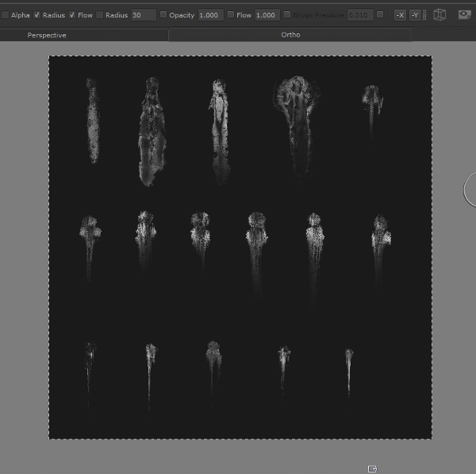Click the Brush Pressure value field 0.010
The width and height of the screenshot is (476, 474).
click(x=359, y=15)
